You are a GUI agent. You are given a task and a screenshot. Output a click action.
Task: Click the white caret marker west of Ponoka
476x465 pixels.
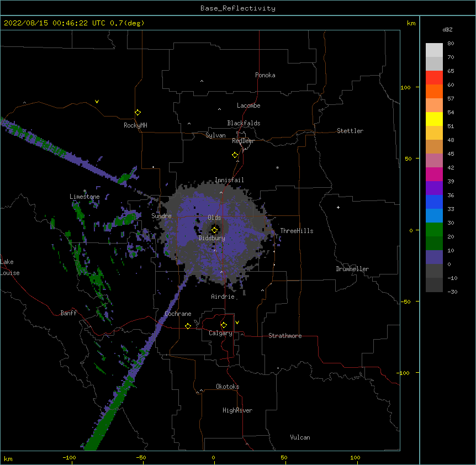tap(202, 81)
